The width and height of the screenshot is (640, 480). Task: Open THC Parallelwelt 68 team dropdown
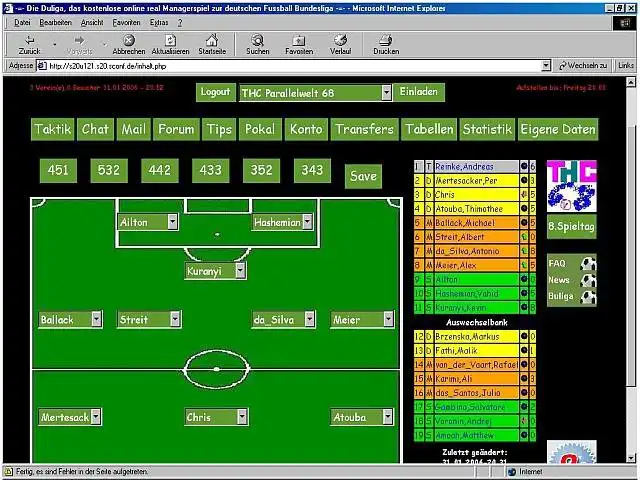click(x=387, y=93)
